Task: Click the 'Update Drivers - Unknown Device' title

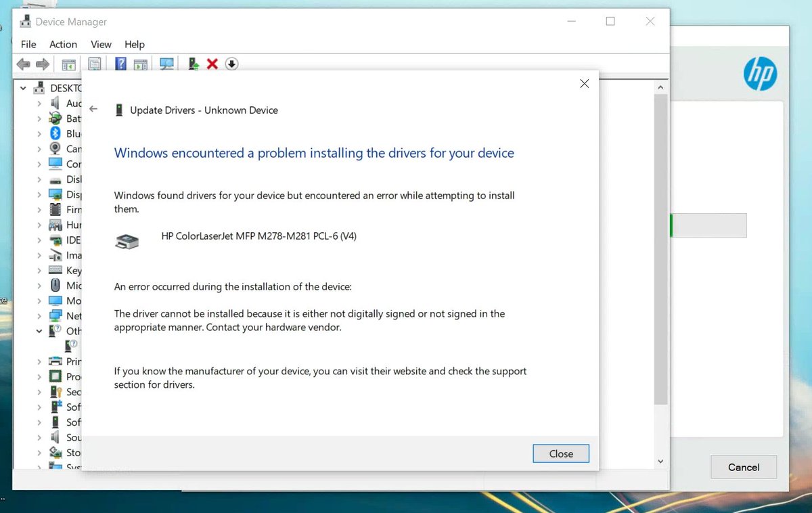Action: click(204, 110)
